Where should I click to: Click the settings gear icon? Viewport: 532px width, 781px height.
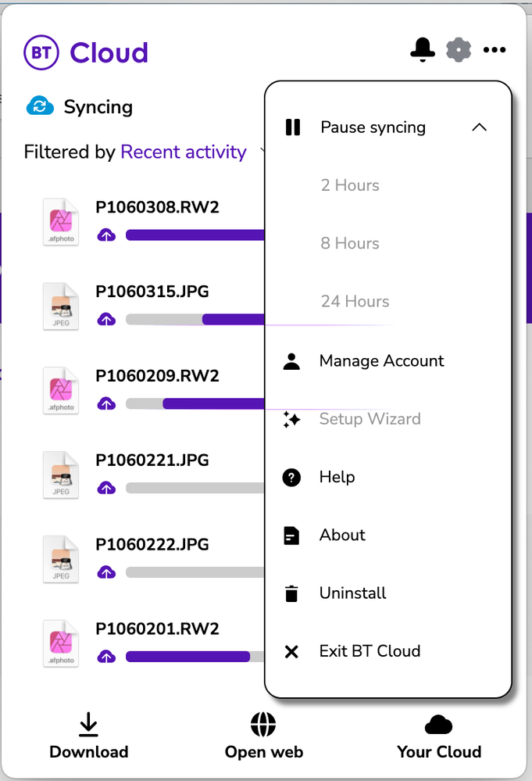[459, 49]
